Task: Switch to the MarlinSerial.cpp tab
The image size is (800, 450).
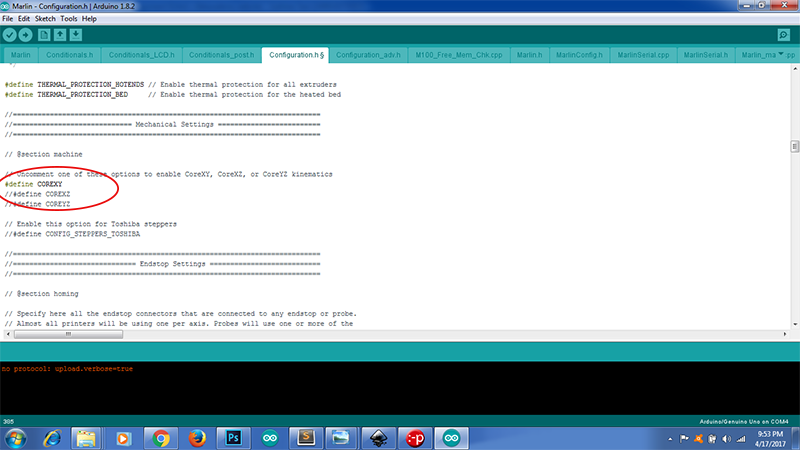Action: (x=643, y=55)
